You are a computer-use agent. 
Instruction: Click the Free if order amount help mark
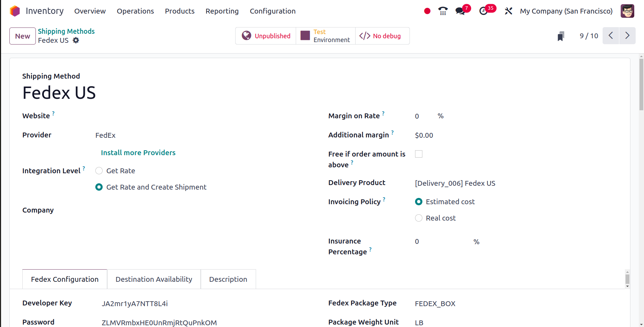tap(352, 162)
